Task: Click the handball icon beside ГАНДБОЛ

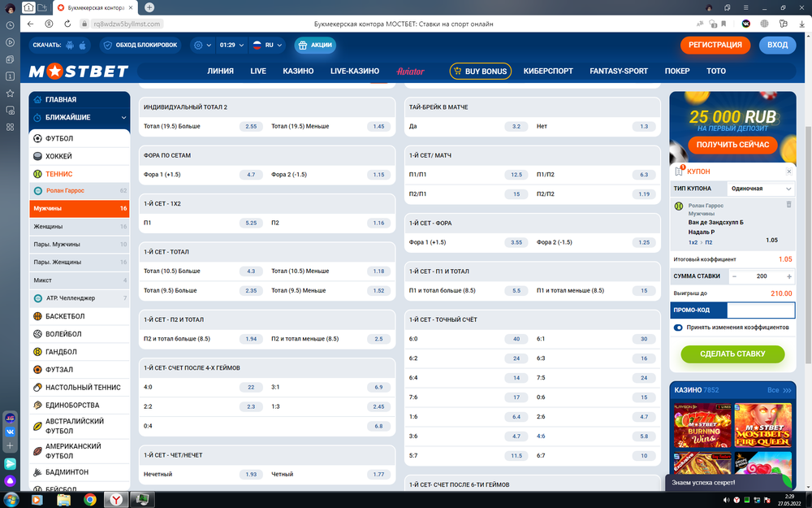Action: point(37,351)
